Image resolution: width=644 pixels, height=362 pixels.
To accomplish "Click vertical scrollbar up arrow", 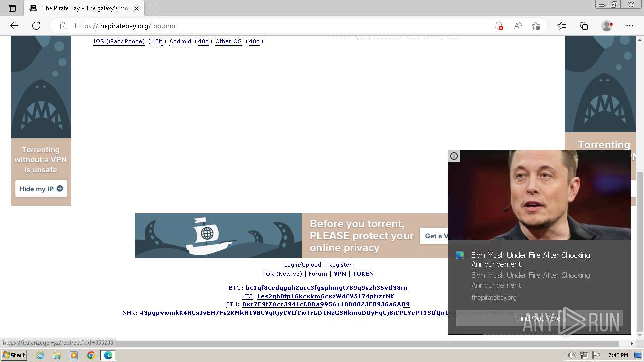I will tap(640, 40).
